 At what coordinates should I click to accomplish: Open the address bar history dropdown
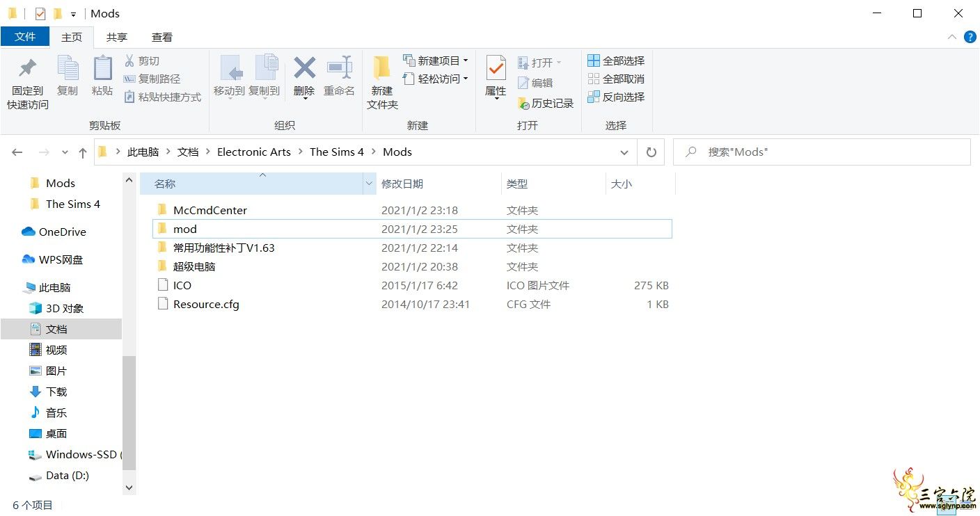[624, 152]
